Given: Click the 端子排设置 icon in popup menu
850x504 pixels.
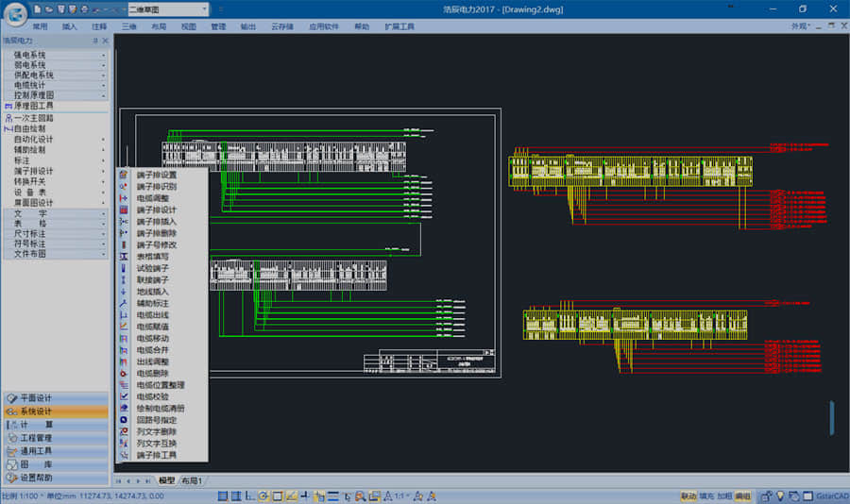Looking at the screenshot, I should coord(124,175).
